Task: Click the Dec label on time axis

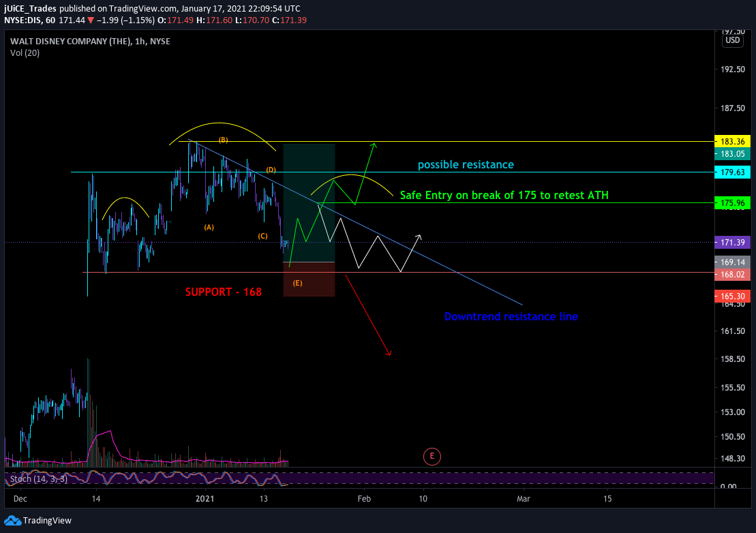Action: pos(20,499)
